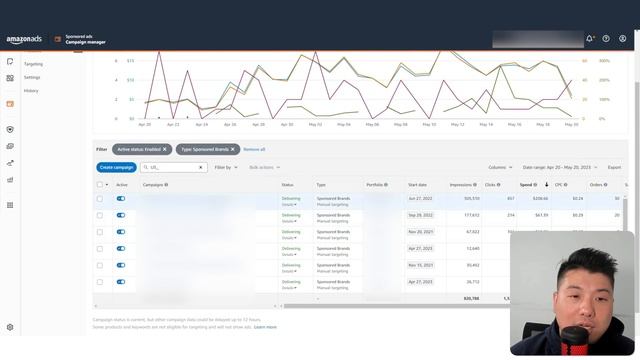Toggle active switch for Jun 27, 2022 campaign
640x360 pixels.
[x=121, y=198]
